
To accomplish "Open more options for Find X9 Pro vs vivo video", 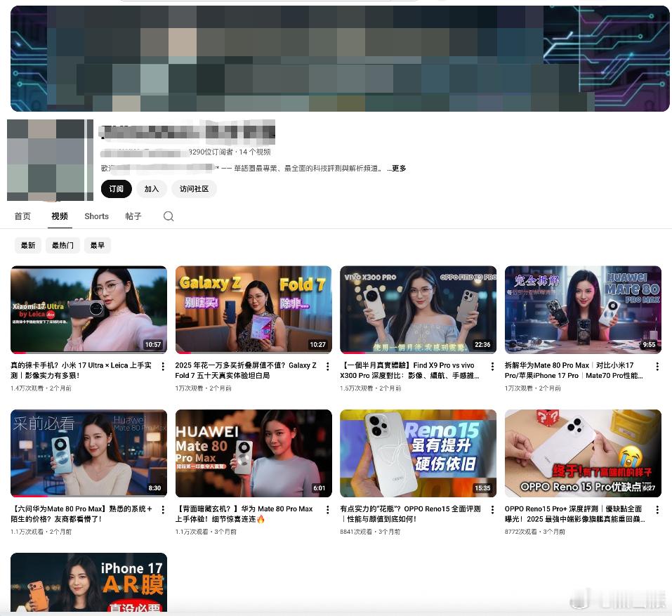I will pyautogui.click(x=492, y=366).
